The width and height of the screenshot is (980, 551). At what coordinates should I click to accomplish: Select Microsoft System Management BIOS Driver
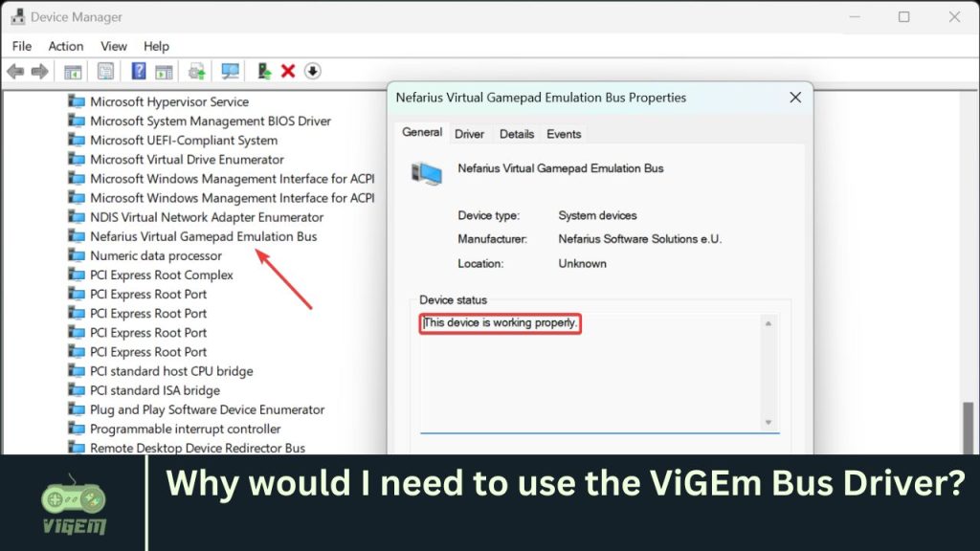point(211,121)
